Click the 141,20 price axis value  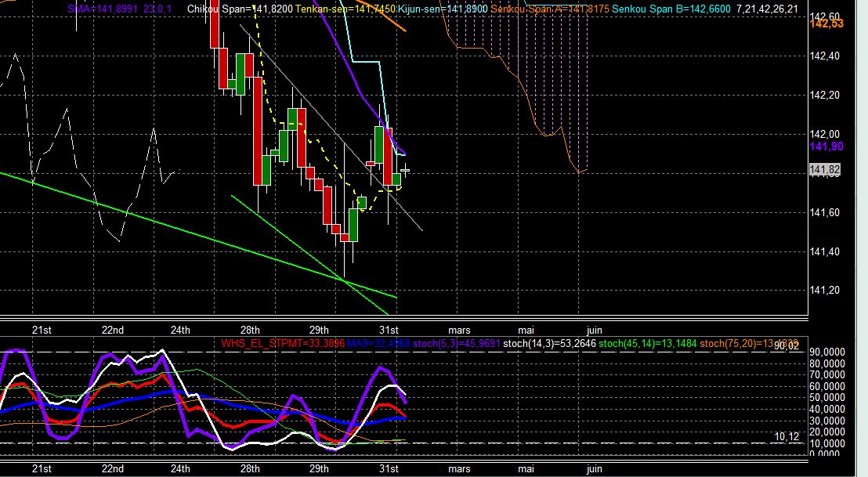tap(824, 291)
